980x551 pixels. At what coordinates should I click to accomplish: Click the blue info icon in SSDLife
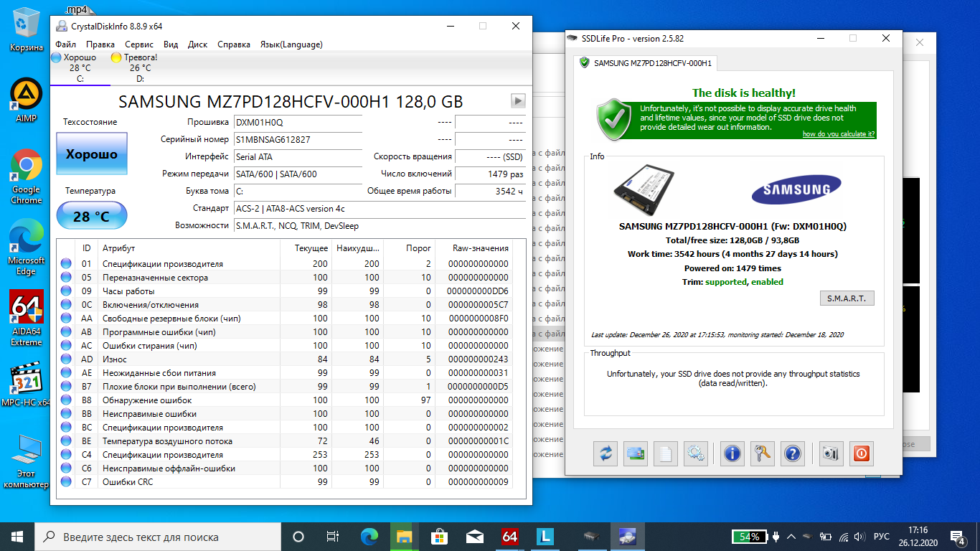coord(732,453)
